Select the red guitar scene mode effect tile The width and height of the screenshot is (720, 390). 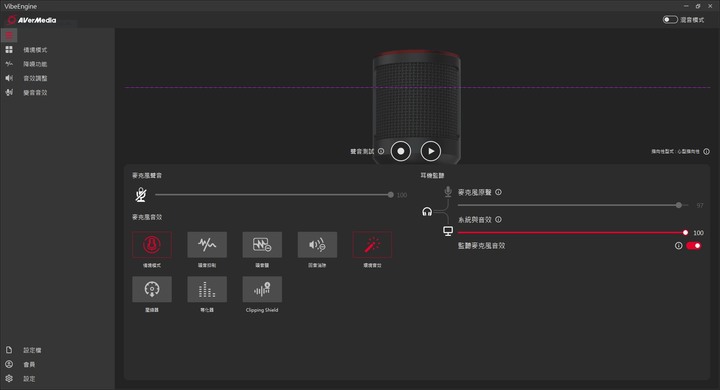[152, 244]
